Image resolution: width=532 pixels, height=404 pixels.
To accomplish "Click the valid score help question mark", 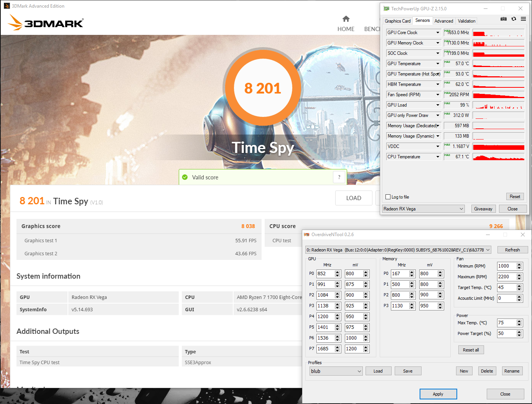I will 339,177.
